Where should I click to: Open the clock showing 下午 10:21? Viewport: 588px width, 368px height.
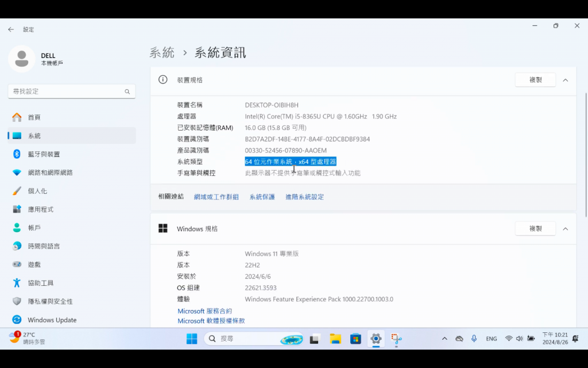tap(555, 338)
